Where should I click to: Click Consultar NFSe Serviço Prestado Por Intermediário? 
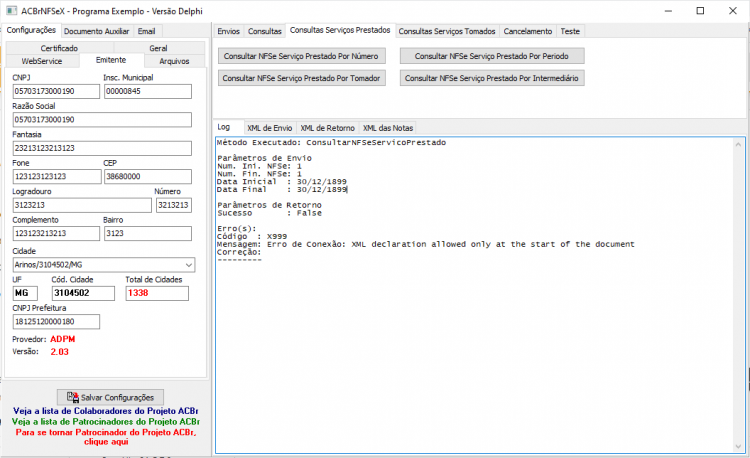492,78
